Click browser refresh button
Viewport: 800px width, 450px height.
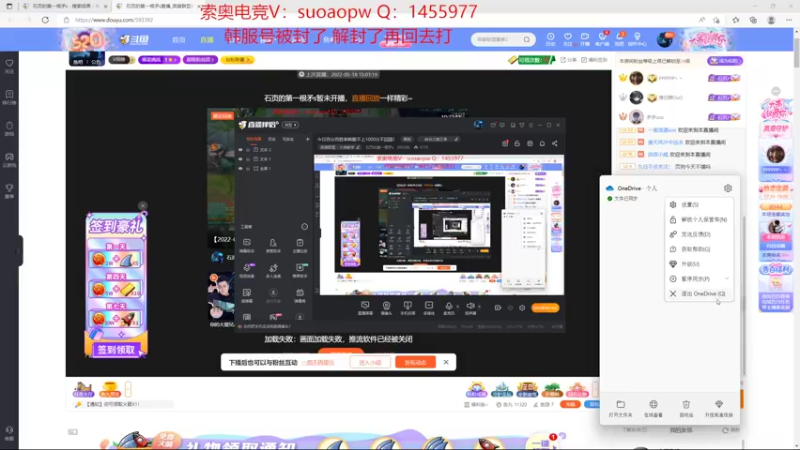45,20
